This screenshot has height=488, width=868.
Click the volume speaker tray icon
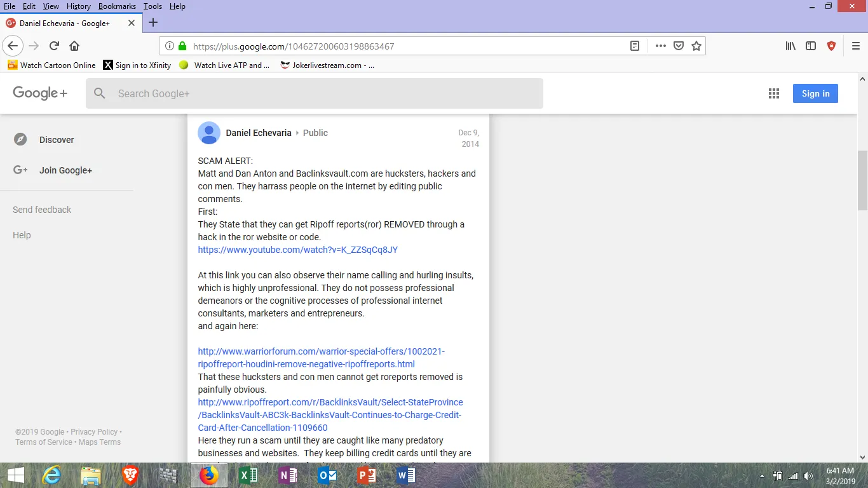(808, 476)
